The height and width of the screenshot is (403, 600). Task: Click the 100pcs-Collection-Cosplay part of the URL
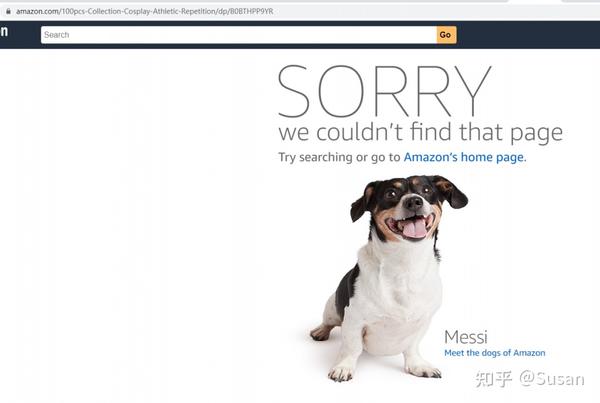106,11
